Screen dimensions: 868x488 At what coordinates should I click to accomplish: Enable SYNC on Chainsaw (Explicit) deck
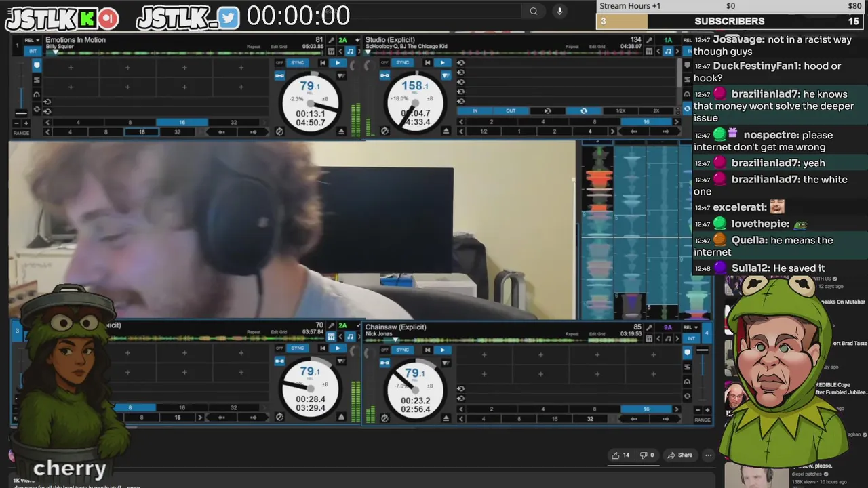pyautogui.click(x=403, y=350)
